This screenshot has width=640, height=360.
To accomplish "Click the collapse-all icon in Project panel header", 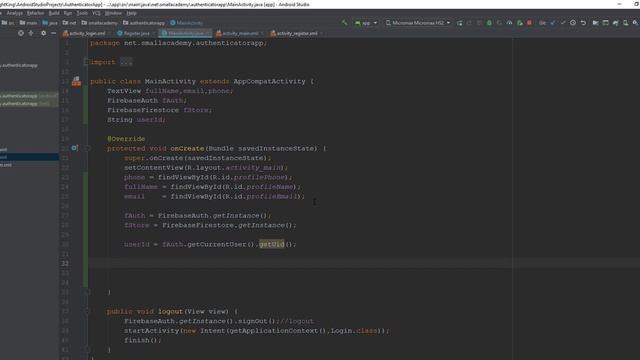I will click(x=31, y=33).
